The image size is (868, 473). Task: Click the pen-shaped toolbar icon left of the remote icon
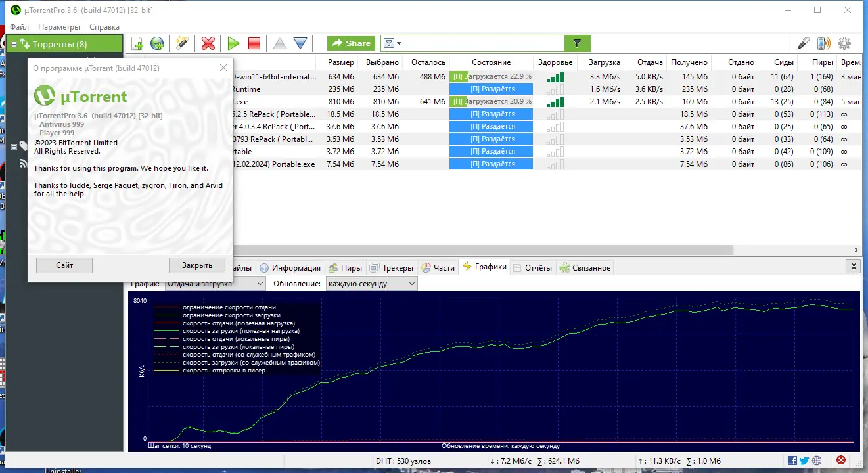(804, 43)
